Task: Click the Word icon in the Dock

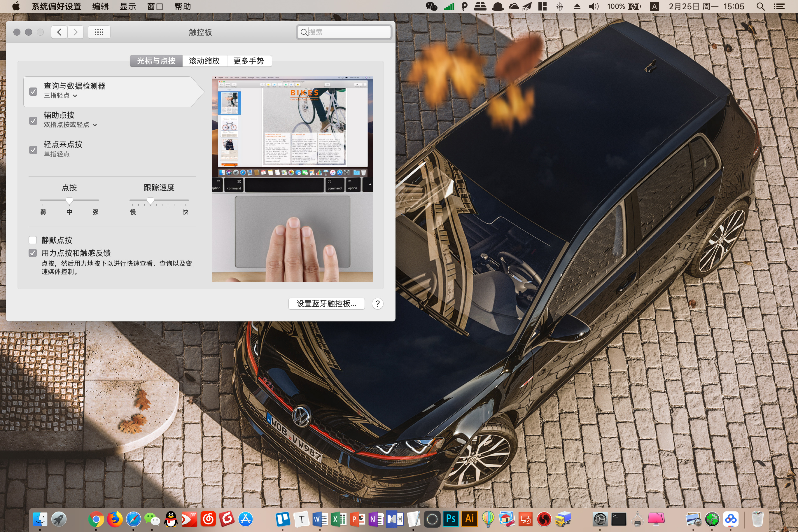Action: click(319, 518)
